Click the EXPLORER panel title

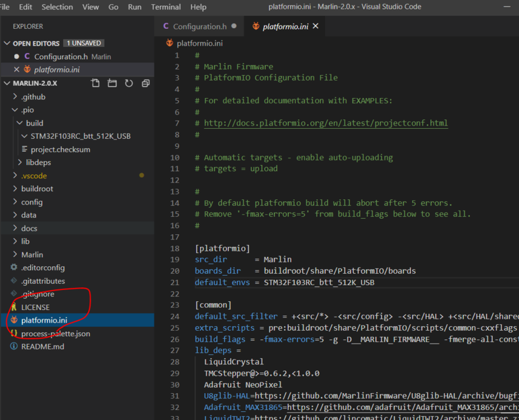28,26
